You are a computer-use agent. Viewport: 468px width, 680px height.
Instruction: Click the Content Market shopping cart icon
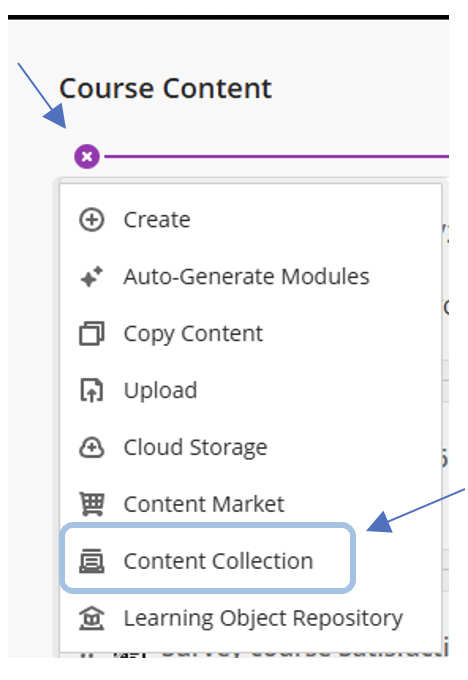click(x=92, y=504)
